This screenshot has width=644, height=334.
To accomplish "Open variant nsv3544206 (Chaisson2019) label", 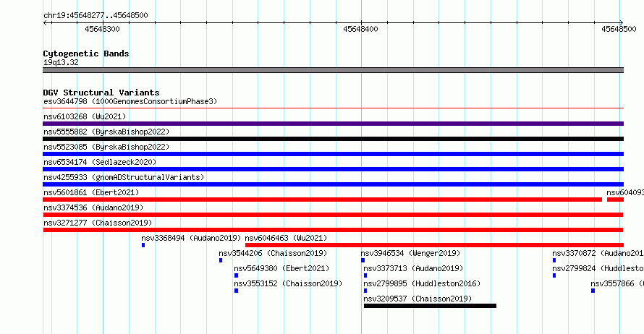I will click(x=273, y=253).
